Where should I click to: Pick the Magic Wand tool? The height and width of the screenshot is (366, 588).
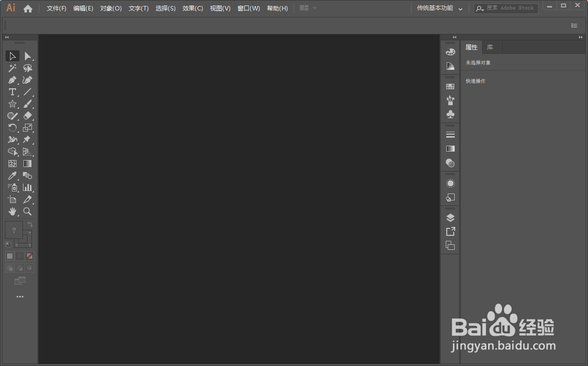click(12, 68)
